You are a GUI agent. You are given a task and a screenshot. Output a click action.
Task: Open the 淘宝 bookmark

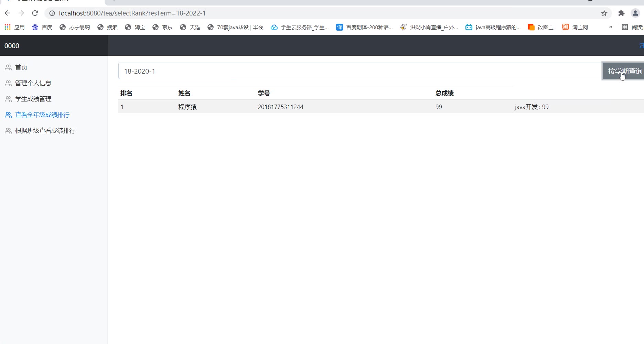point(135,27)
